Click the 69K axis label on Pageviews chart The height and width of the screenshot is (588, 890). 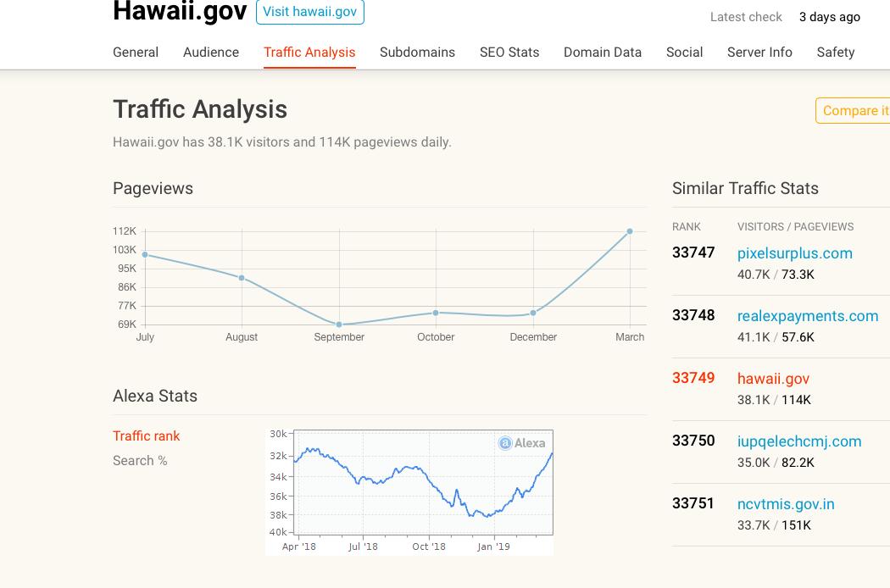tap(127, 325)
